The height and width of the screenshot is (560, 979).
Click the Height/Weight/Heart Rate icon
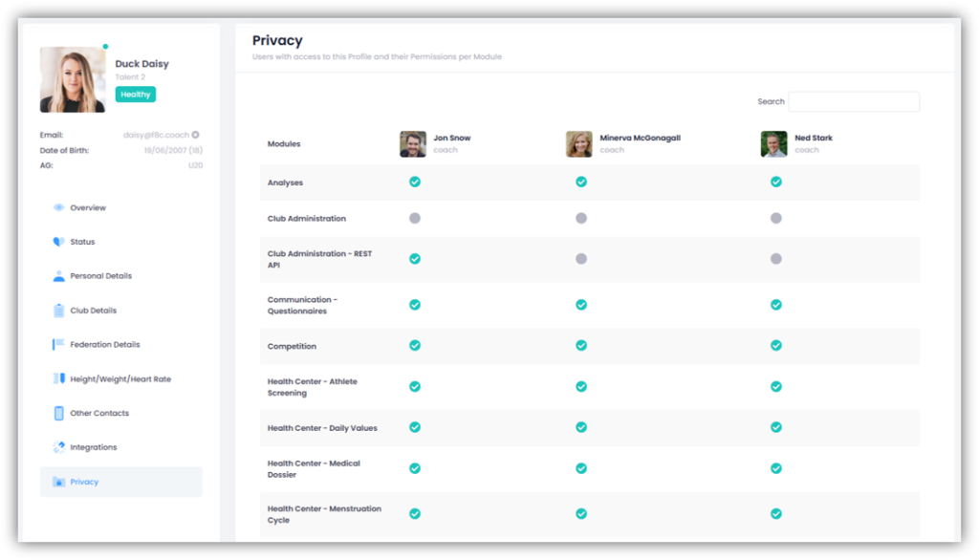point(59,379)
